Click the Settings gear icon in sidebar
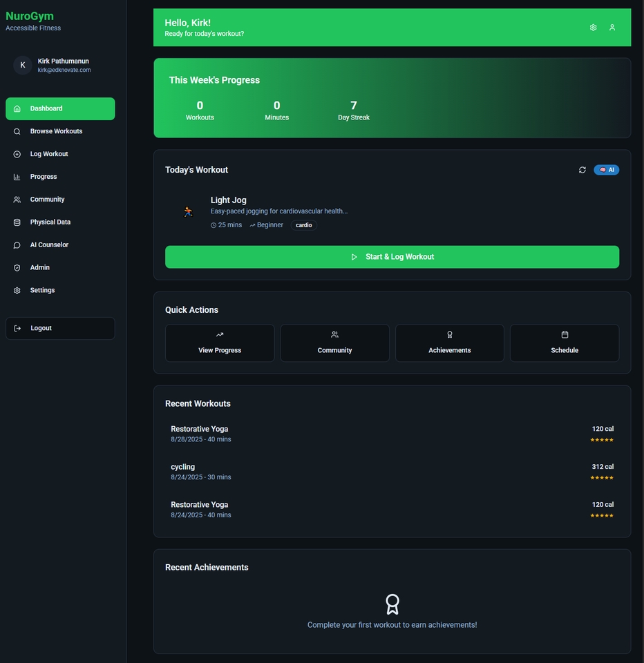 pos(17,291)
